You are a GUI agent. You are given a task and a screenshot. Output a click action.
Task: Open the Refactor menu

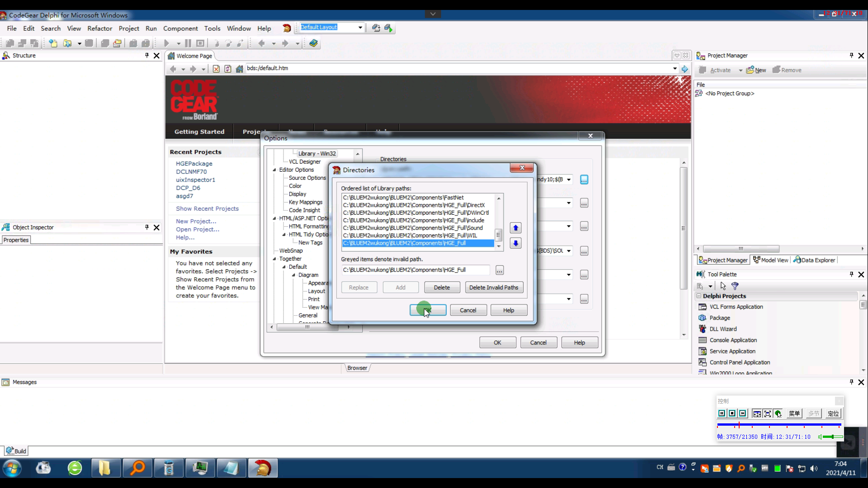pyautogui.click(x=99, y=28)
